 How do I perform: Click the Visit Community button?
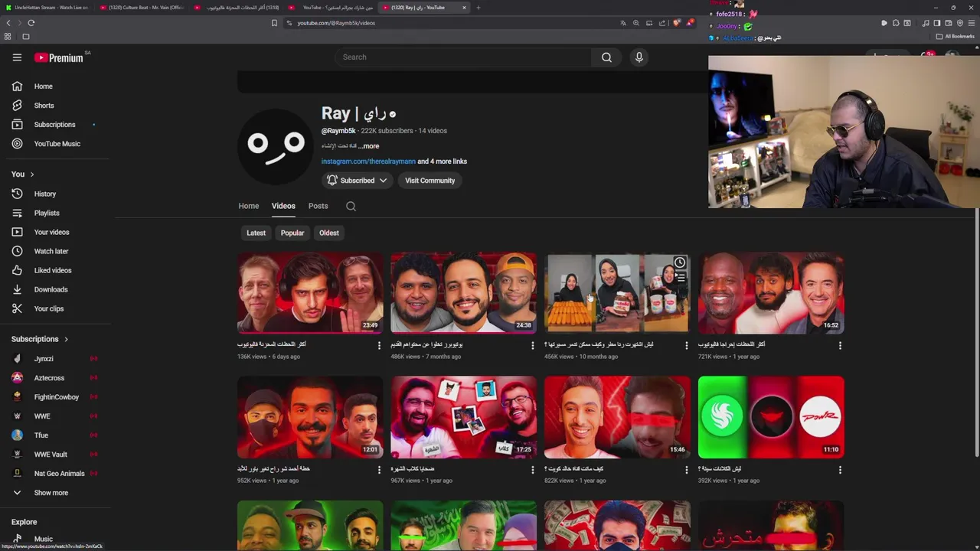pyautogui.click(x=430, y=181)
